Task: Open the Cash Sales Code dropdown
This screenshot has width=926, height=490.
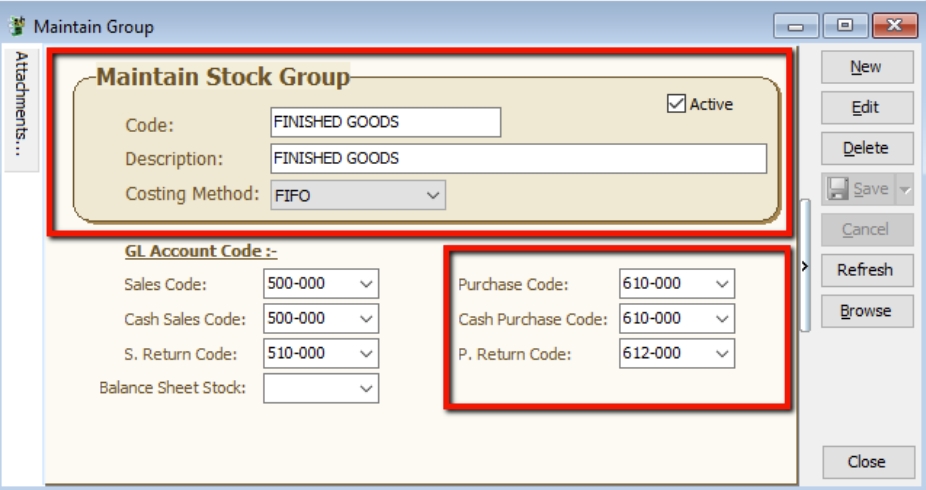Action: 365,318
